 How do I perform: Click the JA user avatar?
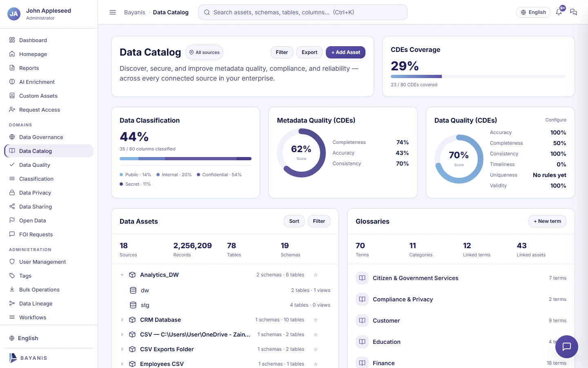pos(14,14)
